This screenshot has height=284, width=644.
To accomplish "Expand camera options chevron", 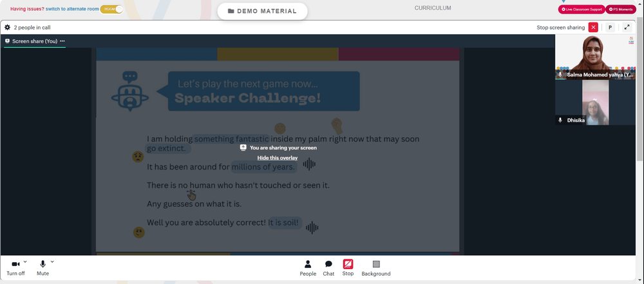I will coord(25,261).
